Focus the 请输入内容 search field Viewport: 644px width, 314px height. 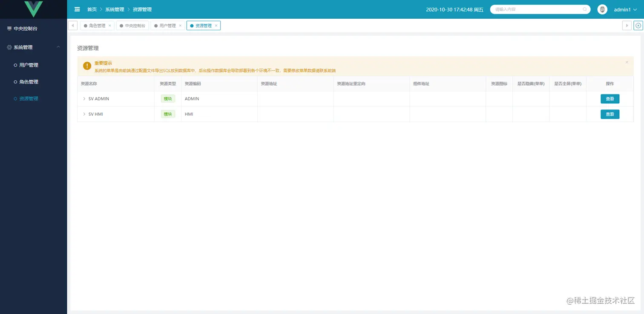540,9
